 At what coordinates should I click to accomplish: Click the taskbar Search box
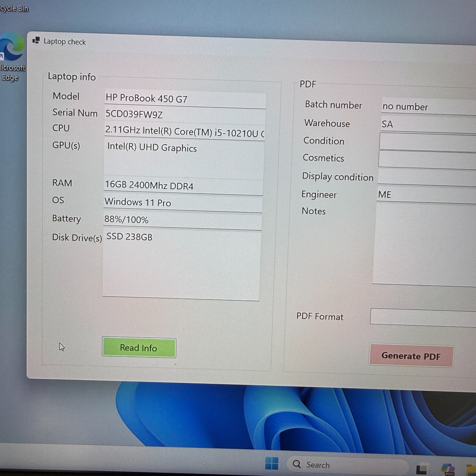click(x=347, y=465)
